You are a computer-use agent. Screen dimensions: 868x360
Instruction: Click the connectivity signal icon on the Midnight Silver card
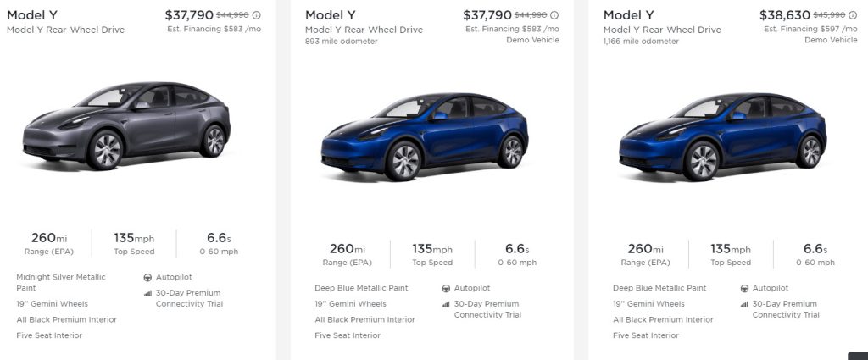[147, 293]
